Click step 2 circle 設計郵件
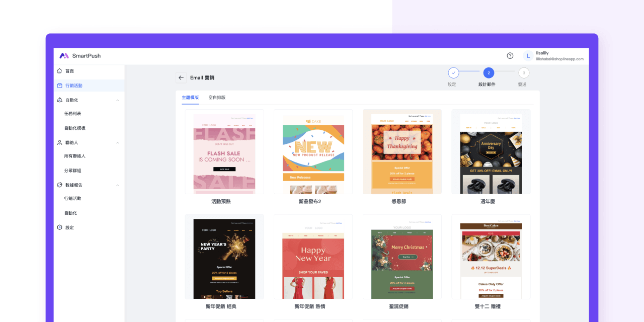 pyautogui.click(x=489, y=73)
